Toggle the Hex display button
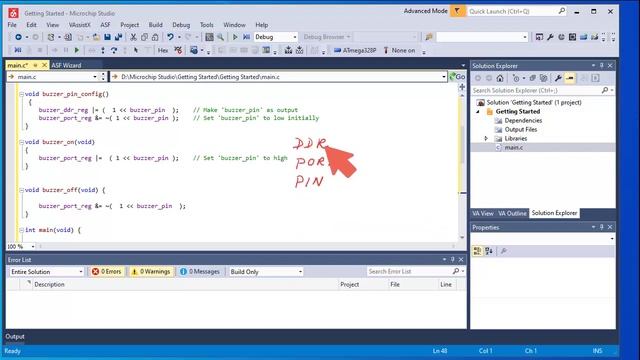Image resolution: width=640 pixels, height=360 pixels. tap(163, 50)
